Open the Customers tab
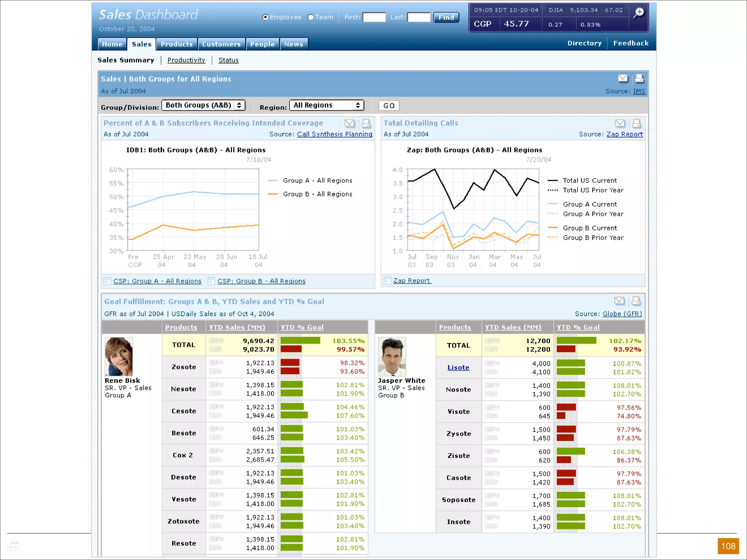The width and height of the screenshot is (747, 560). click(221, 44)
